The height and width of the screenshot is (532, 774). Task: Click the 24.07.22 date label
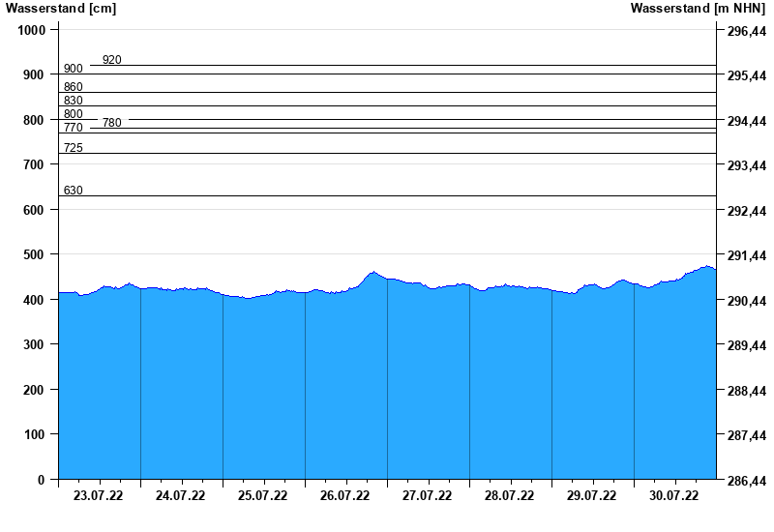180,495
